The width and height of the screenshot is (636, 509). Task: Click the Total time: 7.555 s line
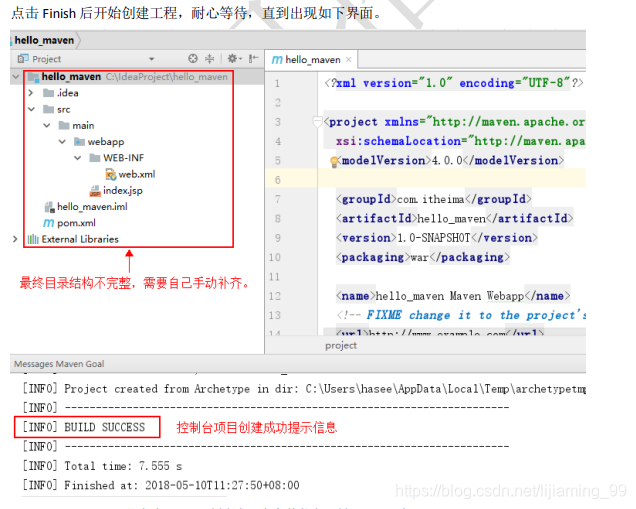102,466
